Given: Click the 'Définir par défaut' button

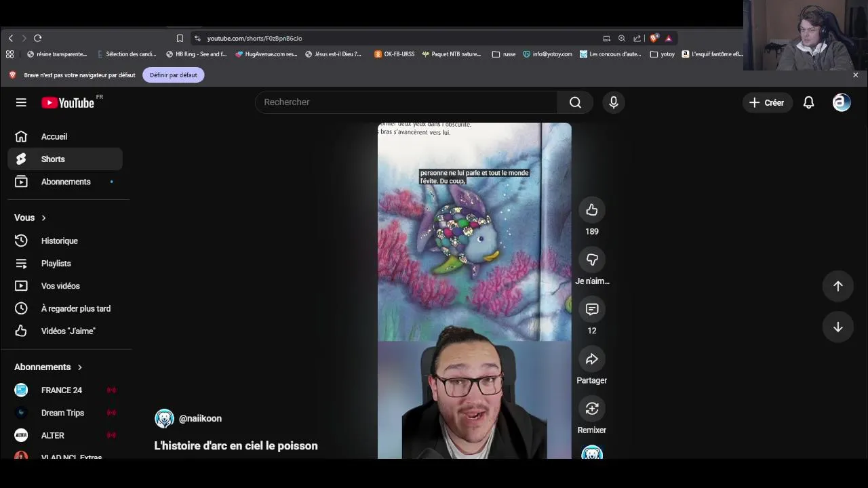Looking at the screenshot, I should (174, 75).
